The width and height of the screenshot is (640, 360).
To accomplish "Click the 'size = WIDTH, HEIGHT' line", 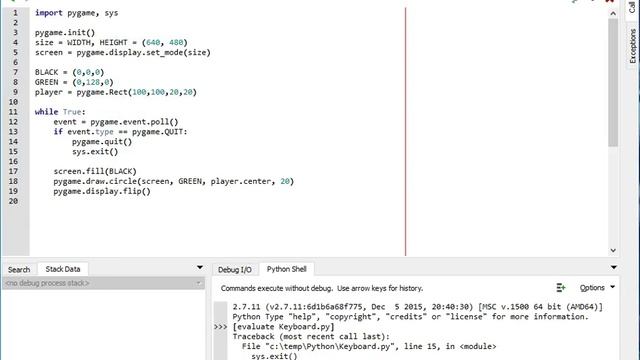I will tap(111, 42).
